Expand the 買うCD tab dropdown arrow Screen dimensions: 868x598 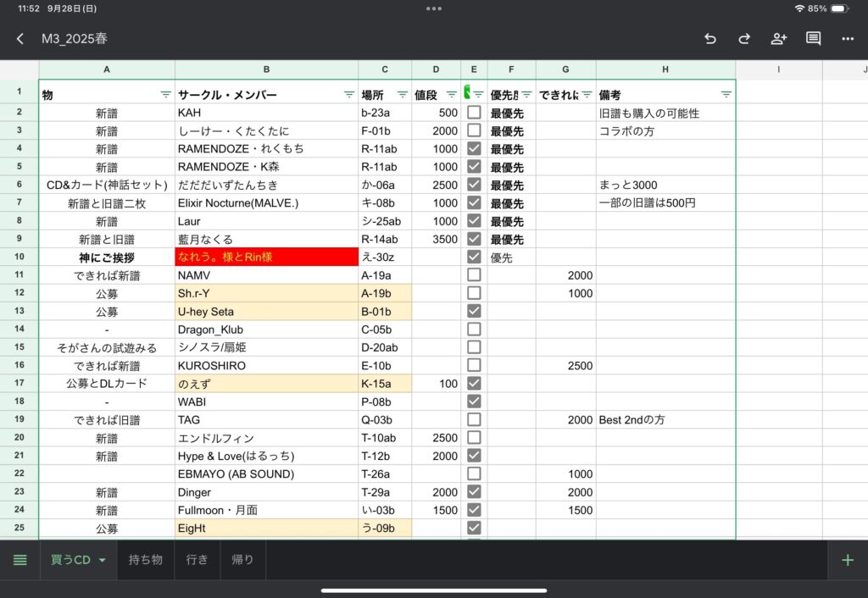103,560
